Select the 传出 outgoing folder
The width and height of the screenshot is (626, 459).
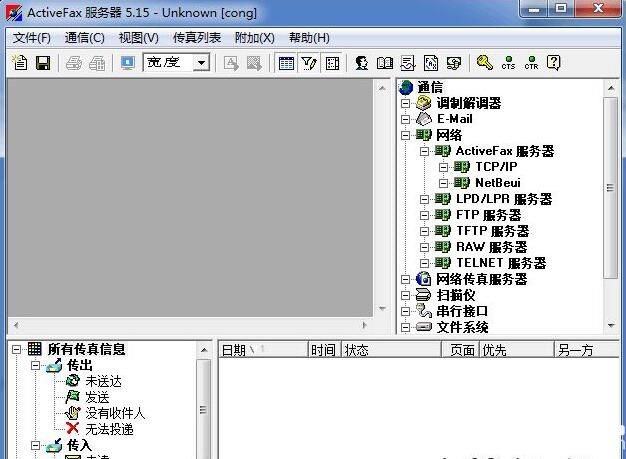[x=79, y=365]
